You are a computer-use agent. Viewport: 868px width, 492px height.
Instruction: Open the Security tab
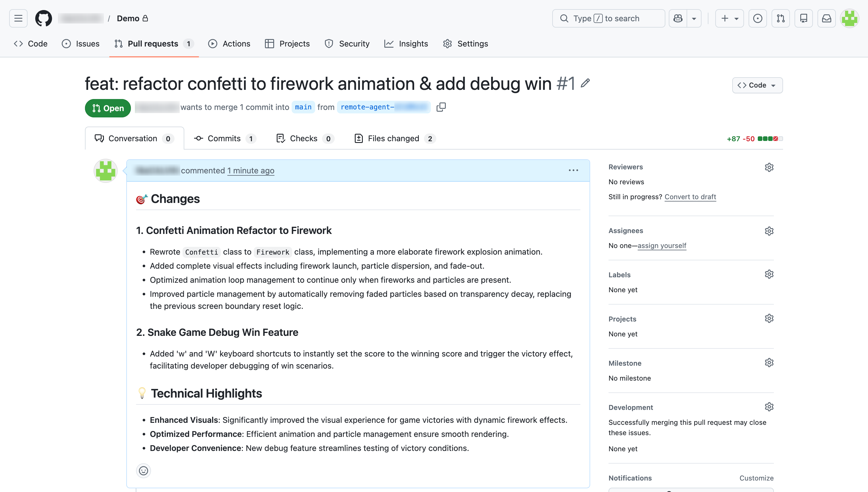347,44
